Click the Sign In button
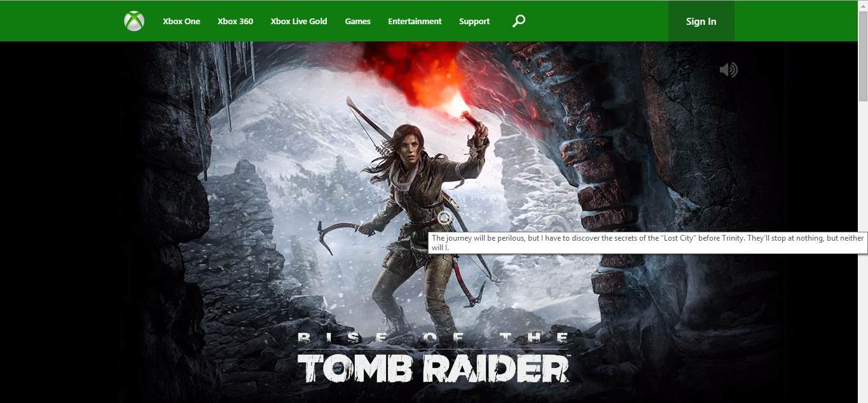Viewport: 868px width, 403px height. point(701,21)
